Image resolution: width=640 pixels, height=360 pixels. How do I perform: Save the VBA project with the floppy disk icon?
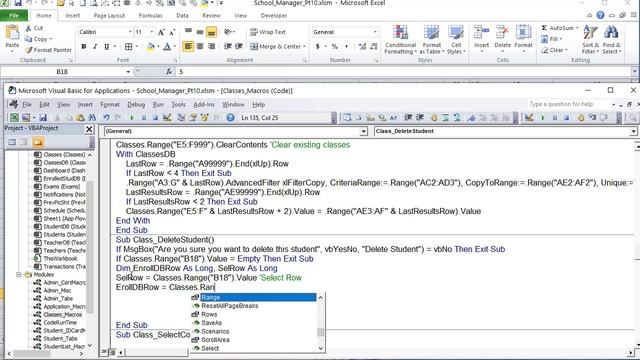43,118
